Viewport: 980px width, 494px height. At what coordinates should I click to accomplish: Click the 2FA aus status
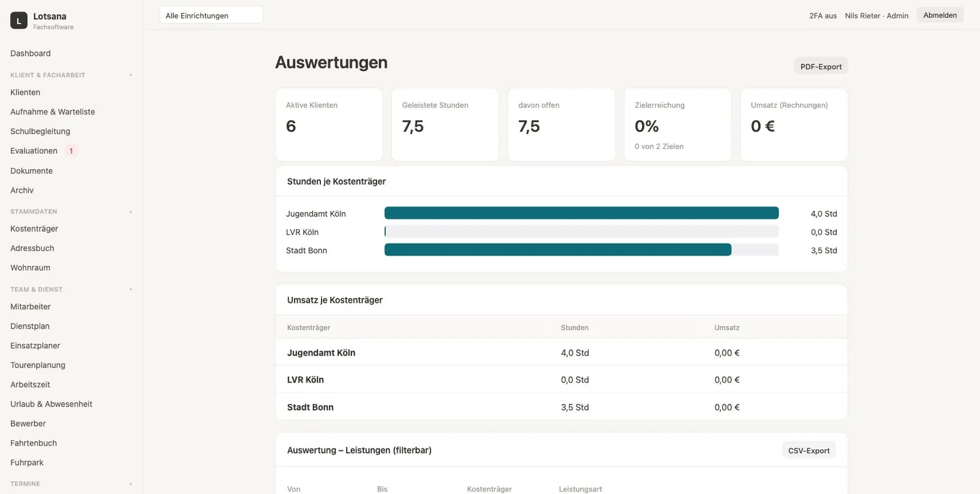tap(823, 16)
